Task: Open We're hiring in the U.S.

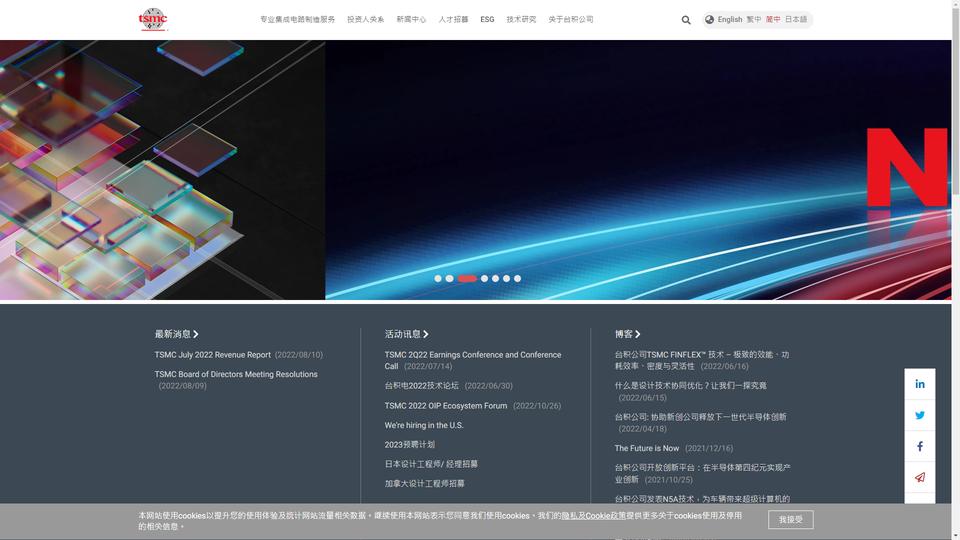Action: 424,425
